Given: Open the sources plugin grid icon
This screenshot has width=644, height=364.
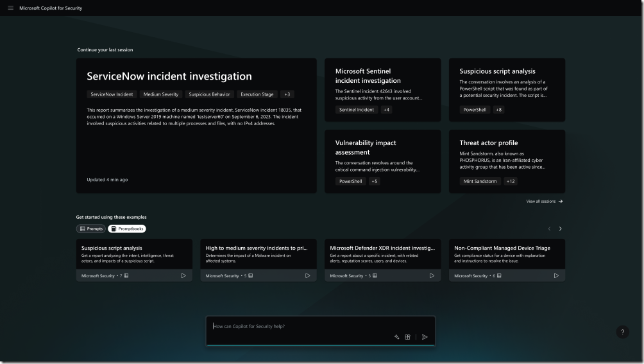Looking at the screenshot, I should pyautogui.click(x=407, y=337).
